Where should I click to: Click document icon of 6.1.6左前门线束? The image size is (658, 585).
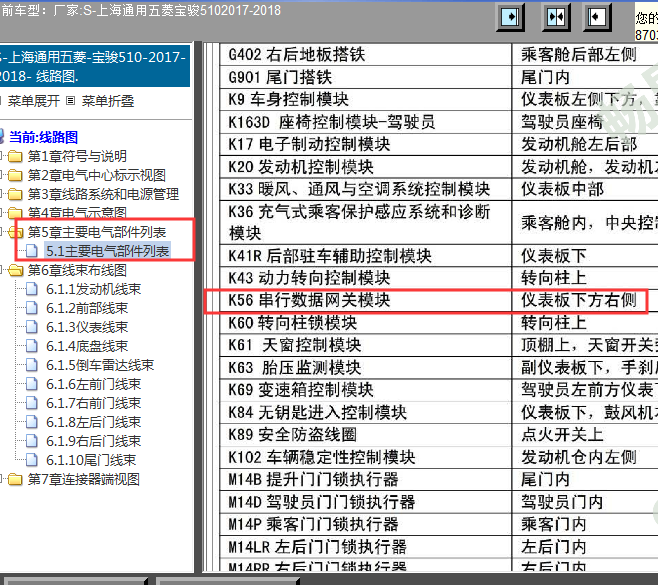click(32, 384)
